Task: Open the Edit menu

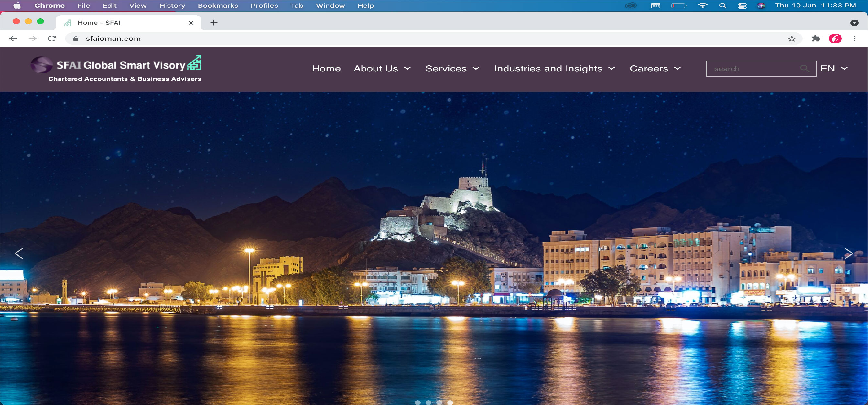Action: (x=110, y=6)
